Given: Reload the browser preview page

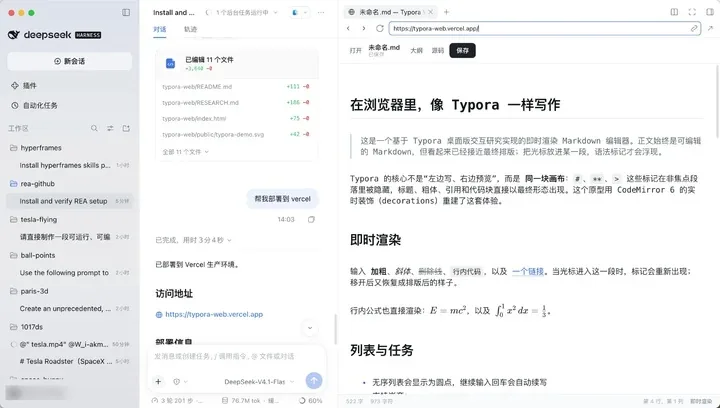Looking at the screenshot, I should (x=380, y=28).
